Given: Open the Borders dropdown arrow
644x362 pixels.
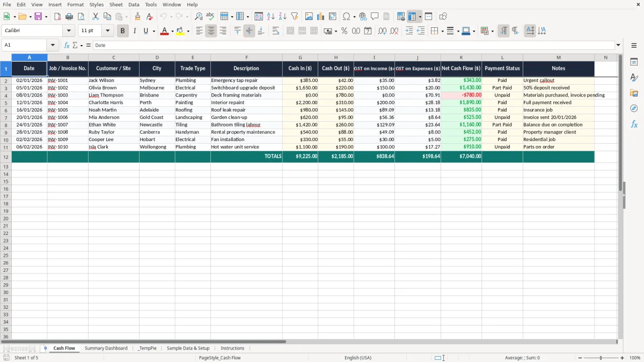Looking at the screenshot, I should click(x=444, y=31).
